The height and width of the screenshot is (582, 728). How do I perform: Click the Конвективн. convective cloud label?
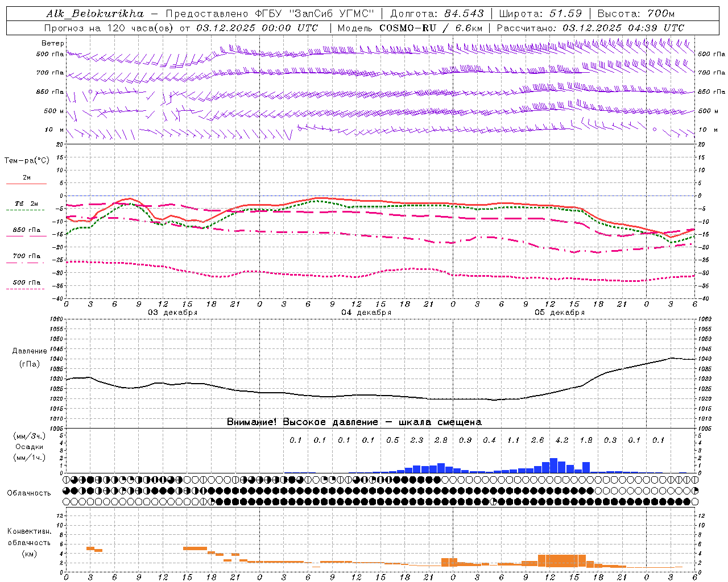tap(29, 531)
